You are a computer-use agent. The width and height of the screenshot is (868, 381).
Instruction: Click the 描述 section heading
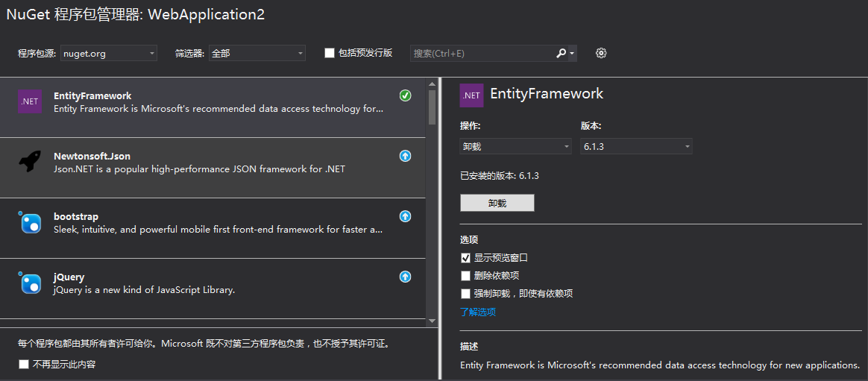469,347
